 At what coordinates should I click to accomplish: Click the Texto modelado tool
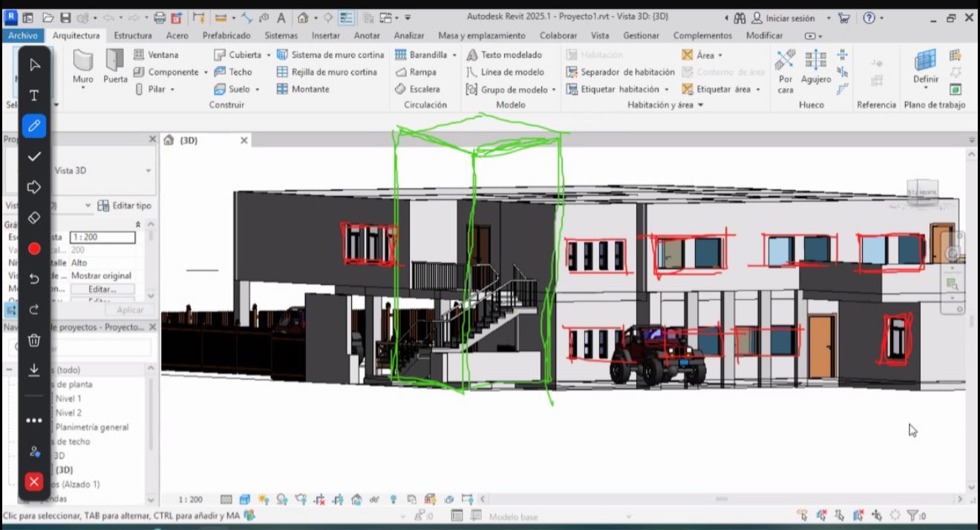[504, 55]
